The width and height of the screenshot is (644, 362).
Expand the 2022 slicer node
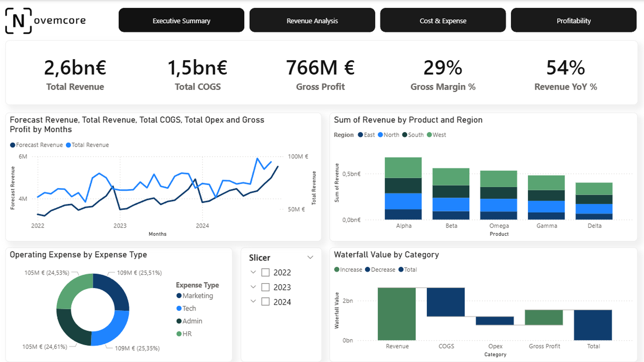(x=253, y=272)
